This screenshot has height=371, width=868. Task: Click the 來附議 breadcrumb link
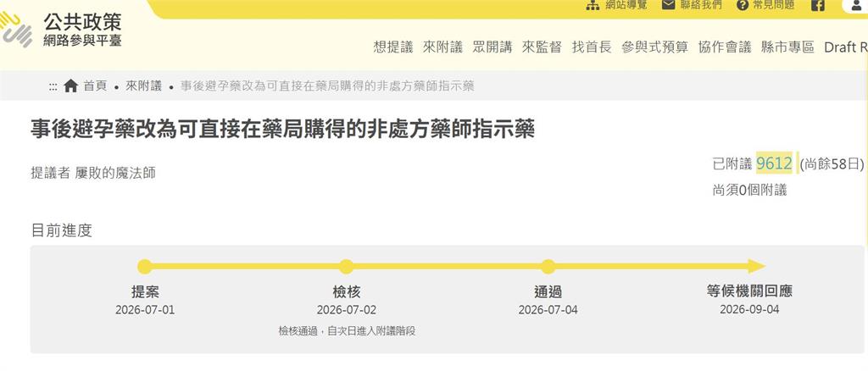[143, 86]
